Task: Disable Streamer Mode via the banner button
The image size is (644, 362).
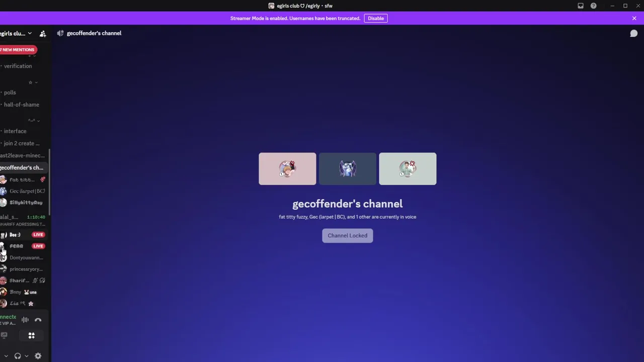Action: tap(376, 18)
